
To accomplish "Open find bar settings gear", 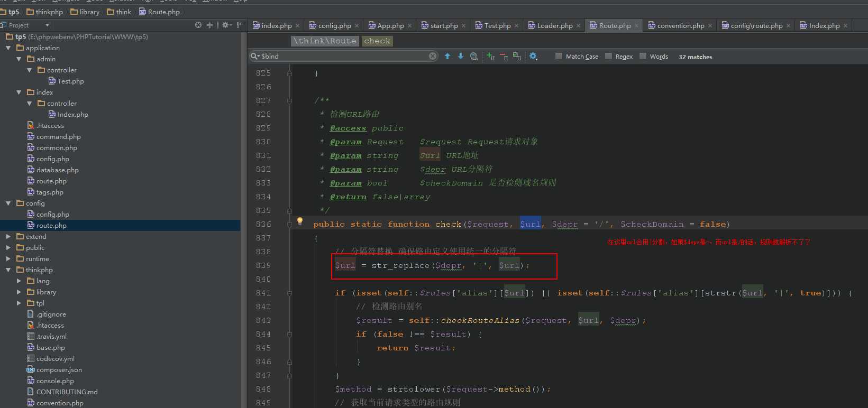I will 533,56.
